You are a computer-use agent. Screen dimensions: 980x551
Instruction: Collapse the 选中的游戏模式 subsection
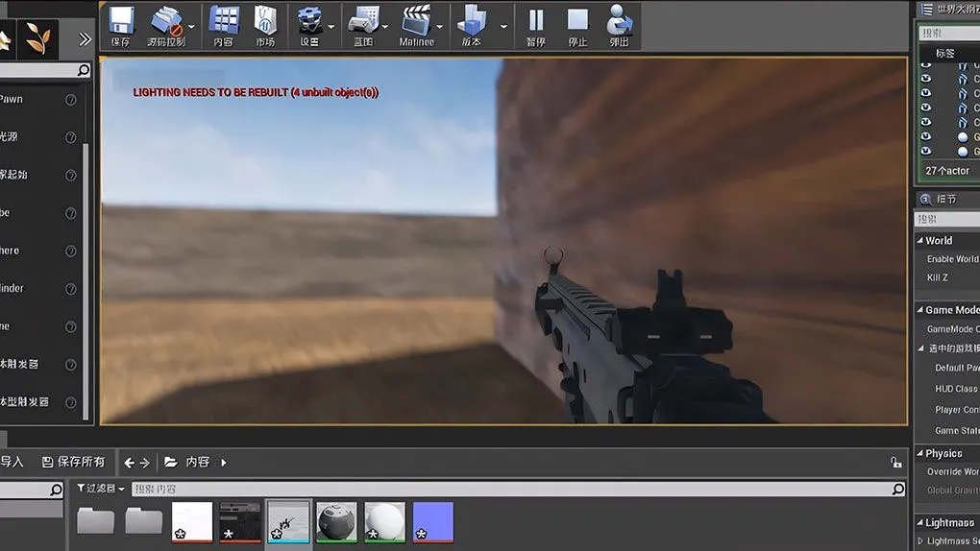pyautogui.click(x=920, y=348)
